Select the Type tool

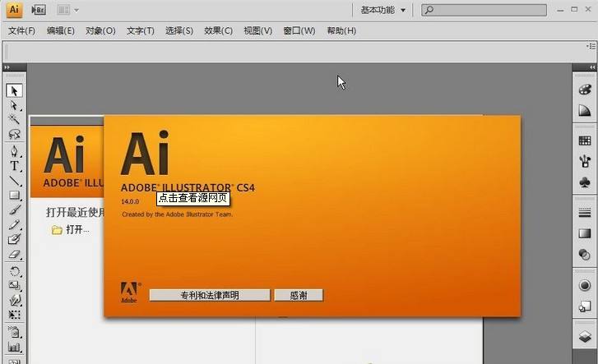coord(14,166)
